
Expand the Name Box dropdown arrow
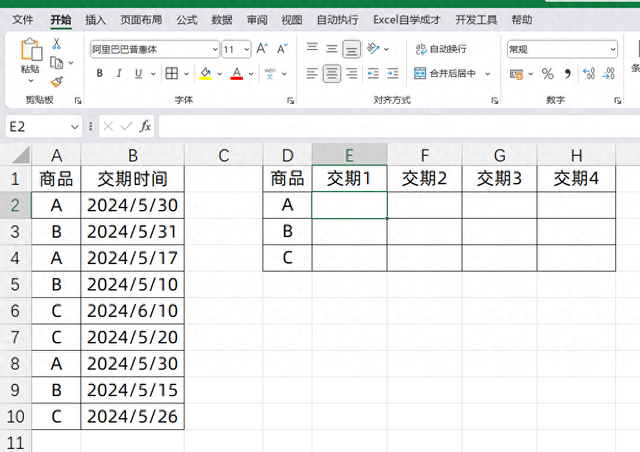(x=74, y=126)
